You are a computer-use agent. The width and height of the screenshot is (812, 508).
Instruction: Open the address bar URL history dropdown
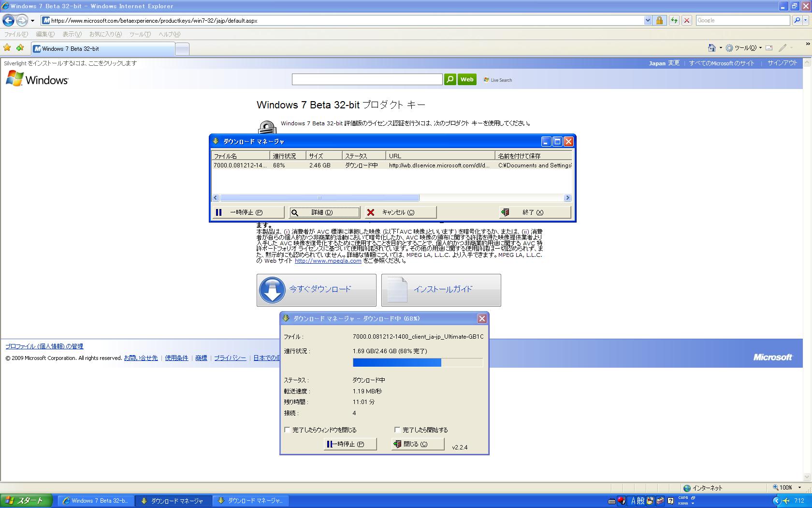tap(648, 20)
